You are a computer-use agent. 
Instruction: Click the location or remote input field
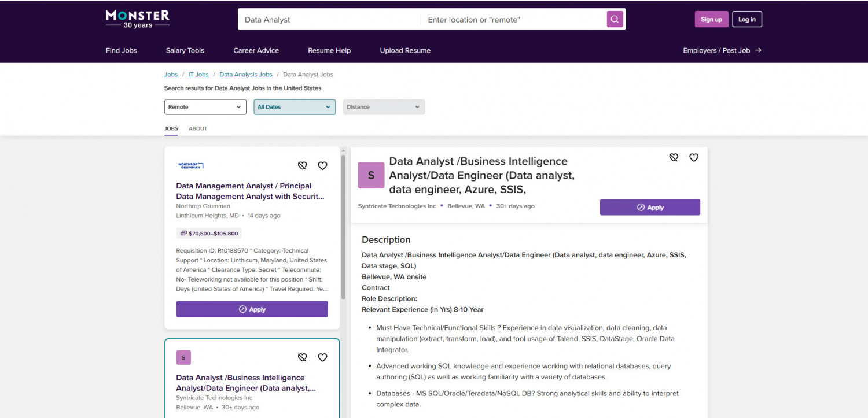514,20
